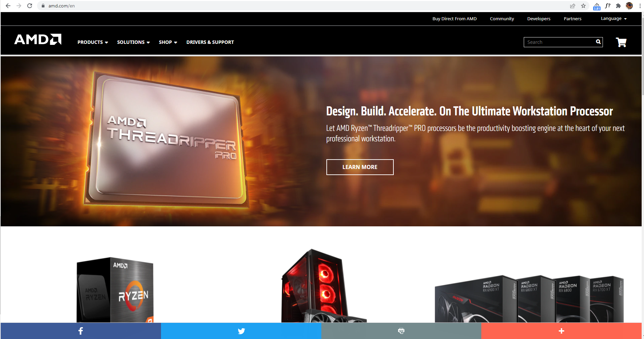Open the shopping cart
Image resolution: width=644 pixels, height=339 pixels.
(x=621, y=42)
